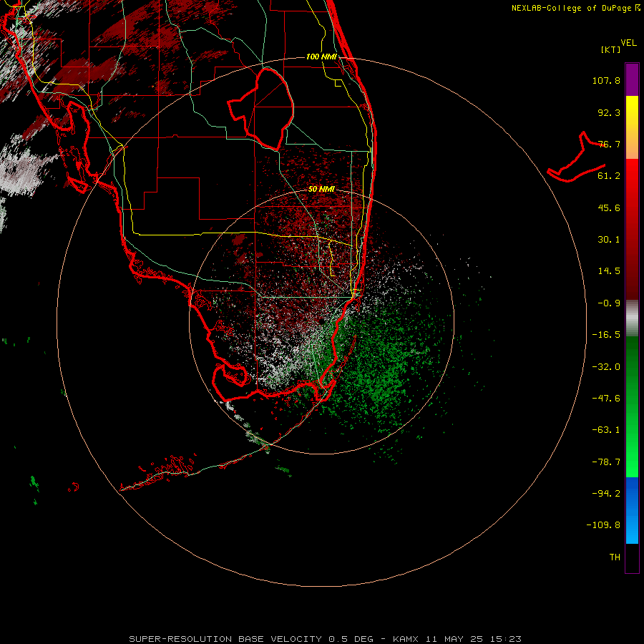Image resolution: width=644 pixels, height=644 pixels.
Task: Select the -32.0 knot scale value
Action: click(x=606, y=367)
